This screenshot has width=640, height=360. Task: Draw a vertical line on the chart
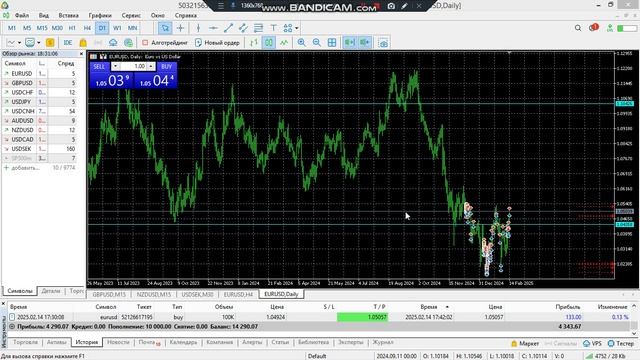tap(198, 28)
